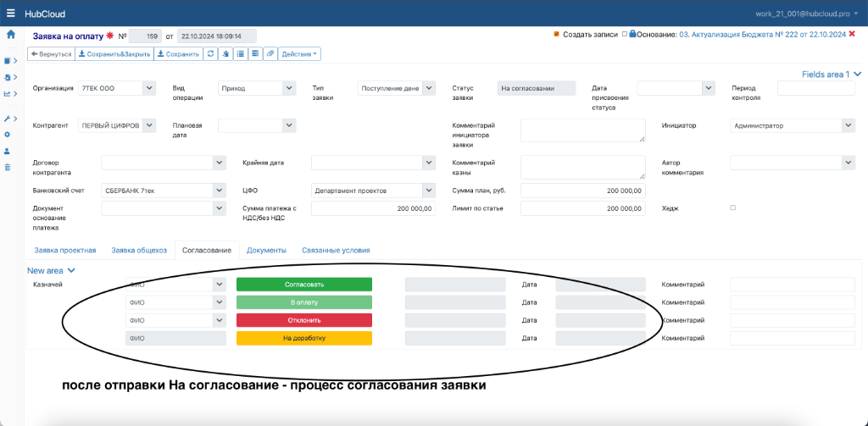Open the trash bin icon in sidebar

tap(8, 167)
